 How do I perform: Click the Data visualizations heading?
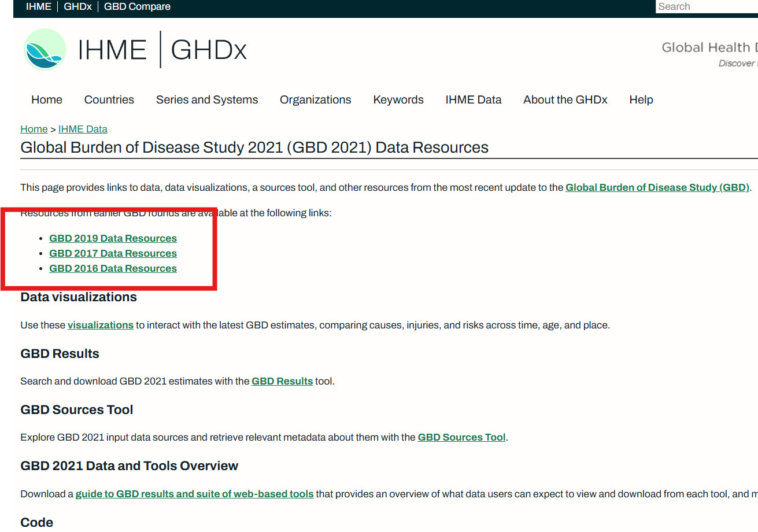coord(79,297)
